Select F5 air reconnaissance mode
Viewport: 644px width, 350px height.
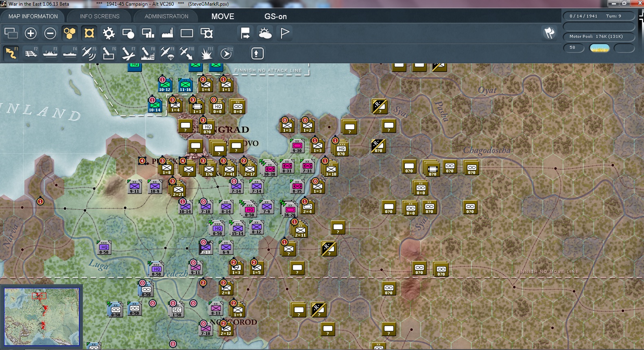tap(89, 53)
